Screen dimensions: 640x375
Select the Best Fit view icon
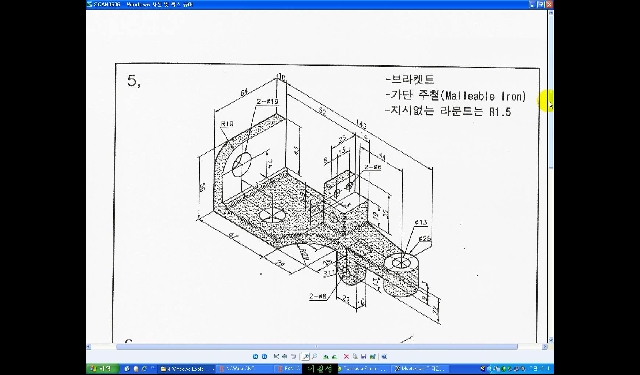(276, 357)
